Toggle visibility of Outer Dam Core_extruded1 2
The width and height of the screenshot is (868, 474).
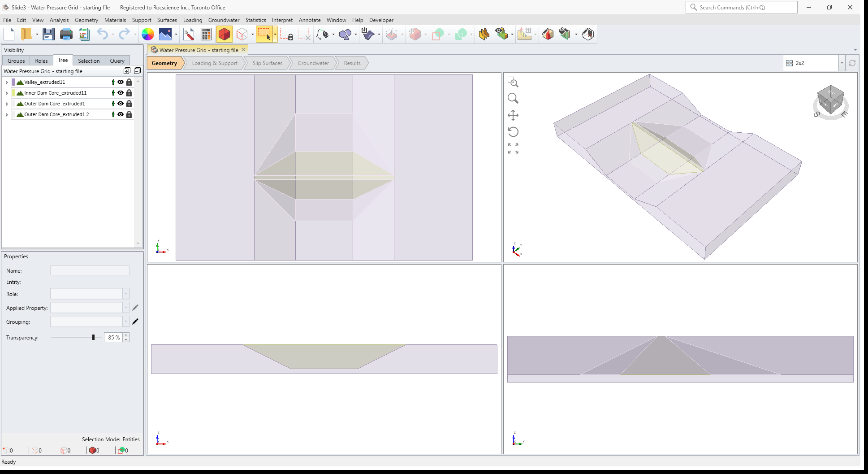click(x=120, y=114)
